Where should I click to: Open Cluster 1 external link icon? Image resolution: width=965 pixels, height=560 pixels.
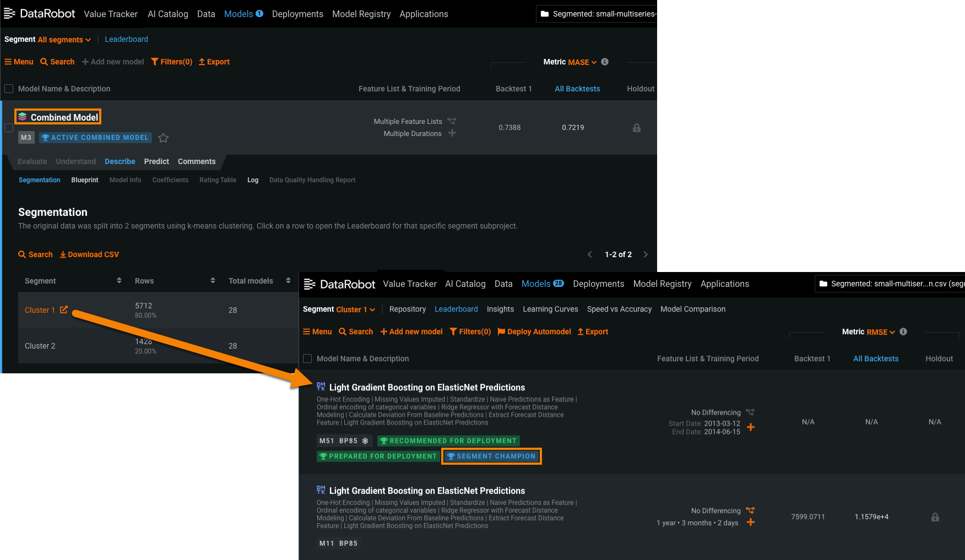pos(64,310)
